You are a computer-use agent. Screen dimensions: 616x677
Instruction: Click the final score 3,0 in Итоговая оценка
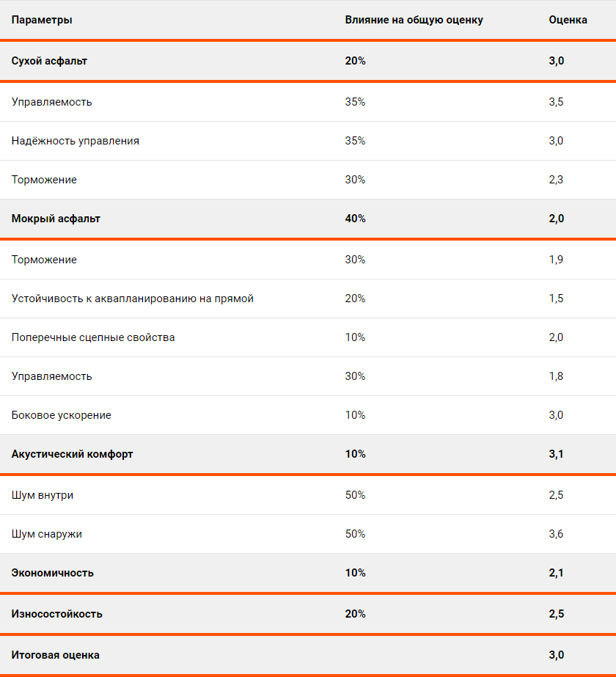click(x=557, y=655)
